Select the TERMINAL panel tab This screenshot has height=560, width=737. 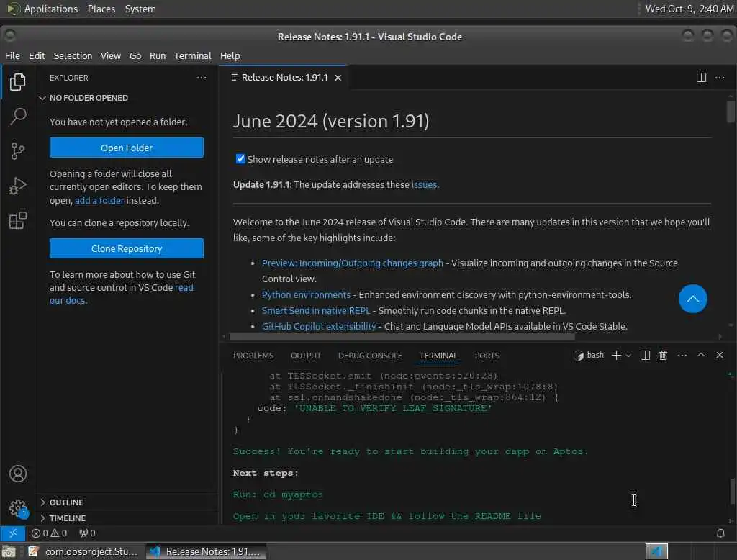[438, 356]
